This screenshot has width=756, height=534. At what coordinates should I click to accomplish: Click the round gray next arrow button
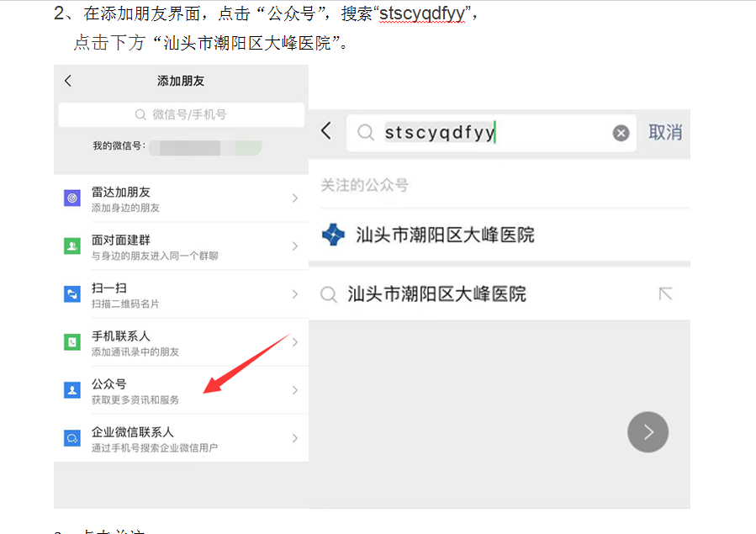point(648,432)
